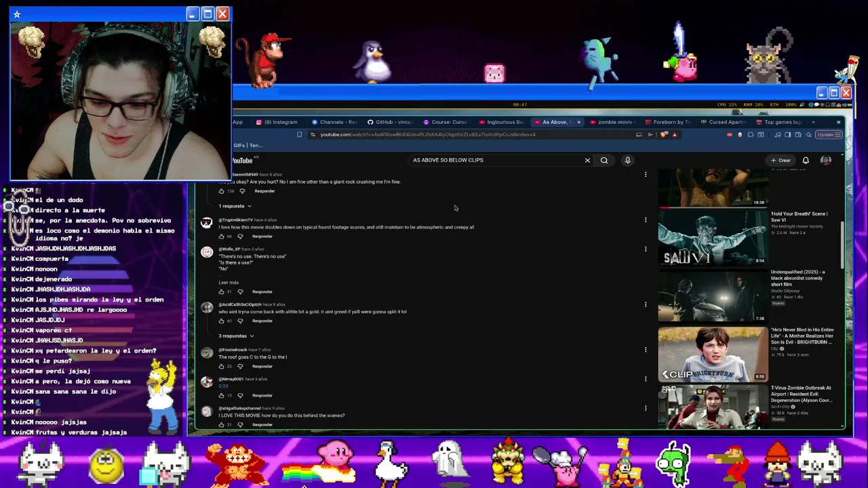
Task: Reply to the Nimsy0001 comment
Action: pyautogui.click(x=262, y=396)
